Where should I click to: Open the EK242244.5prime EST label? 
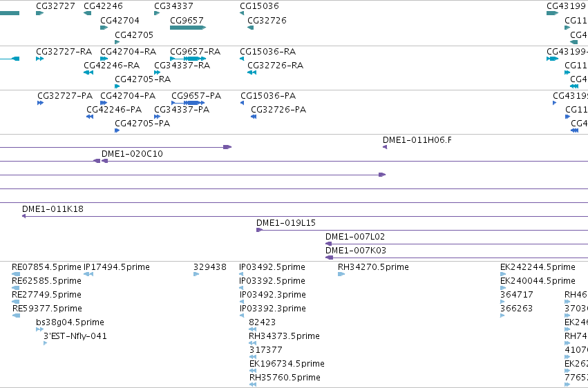pos(538,267)
